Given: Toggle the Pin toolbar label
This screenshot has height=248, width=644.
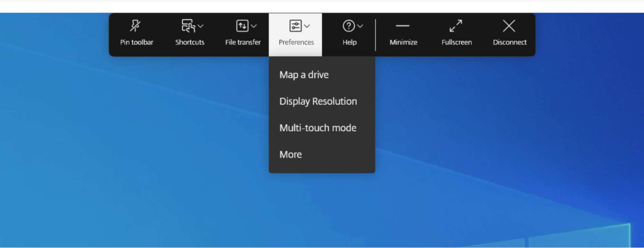Looking at the screenshot, I should point(137,42).
